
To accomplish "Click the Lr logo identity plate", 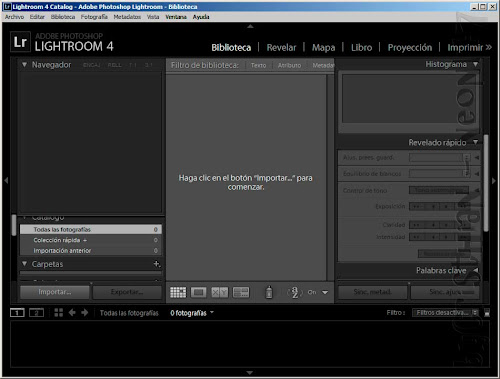I will [20, 42].
